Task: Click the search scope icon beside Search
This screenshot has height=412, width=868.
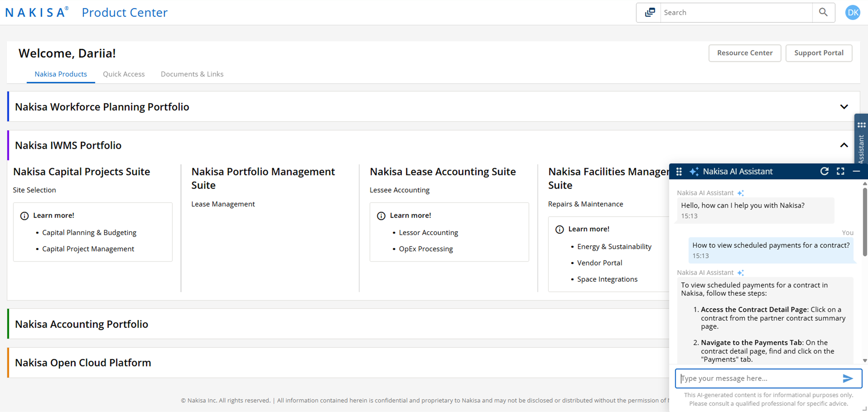Action: [649, 13]
